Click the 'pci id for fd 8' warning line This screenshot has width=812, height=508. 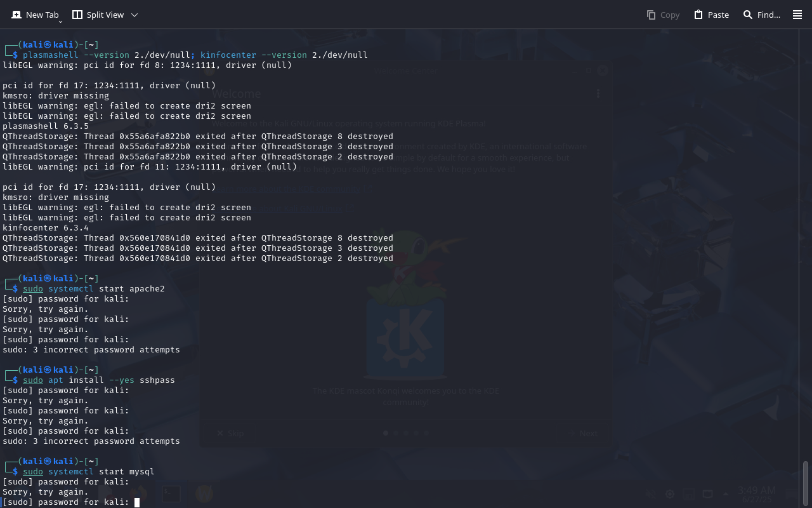pyautogui.click(x=147, y=65)
